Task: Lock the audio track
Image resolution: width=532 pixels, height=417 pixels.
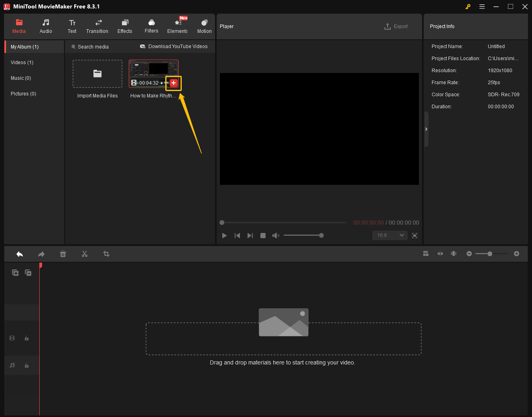Action: click(x=26, y=365)
